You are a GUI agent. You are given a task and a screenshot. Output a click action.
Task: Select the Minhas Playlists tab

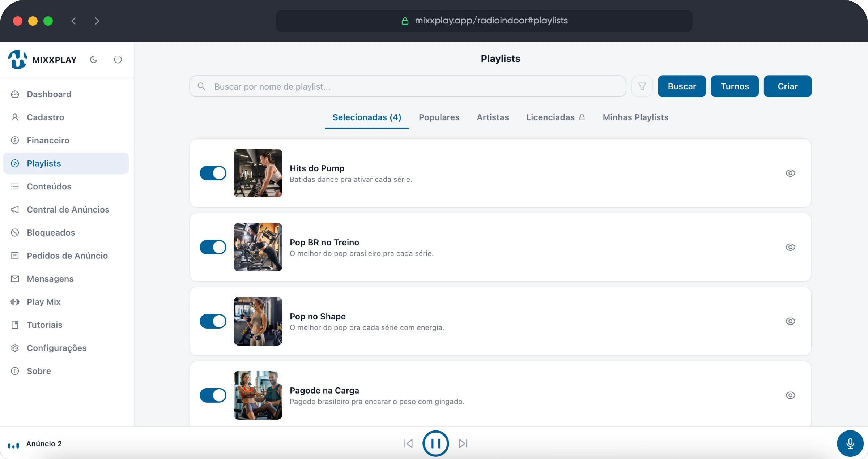pyautogui.click(x=635, y=117)
